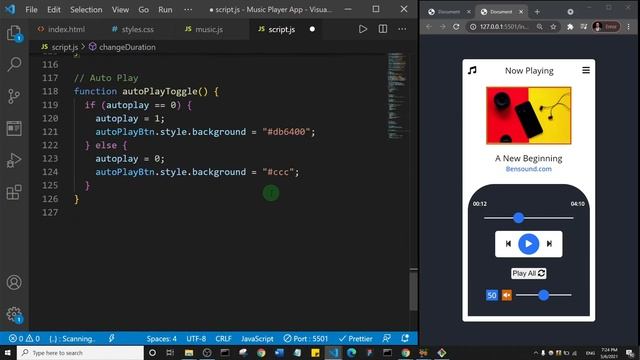
Task: Click the blue play button
Action: [529, 244]
